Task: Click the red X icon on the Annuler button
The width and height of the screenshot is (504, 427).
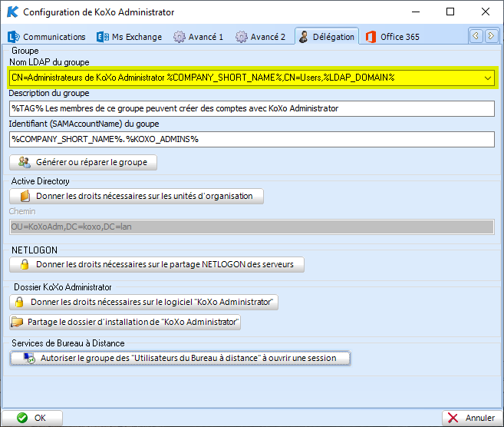Action: (x=453, y=418)
